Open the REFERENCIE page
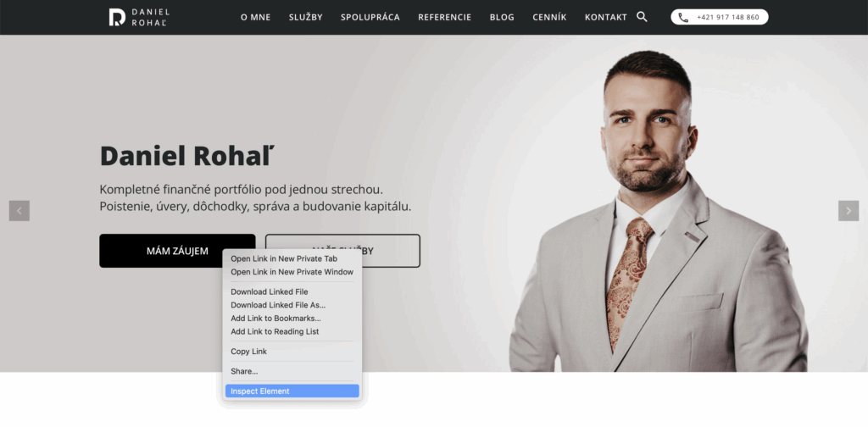The height and width of the screenshot is (427, 868). [x=444, y=17]
